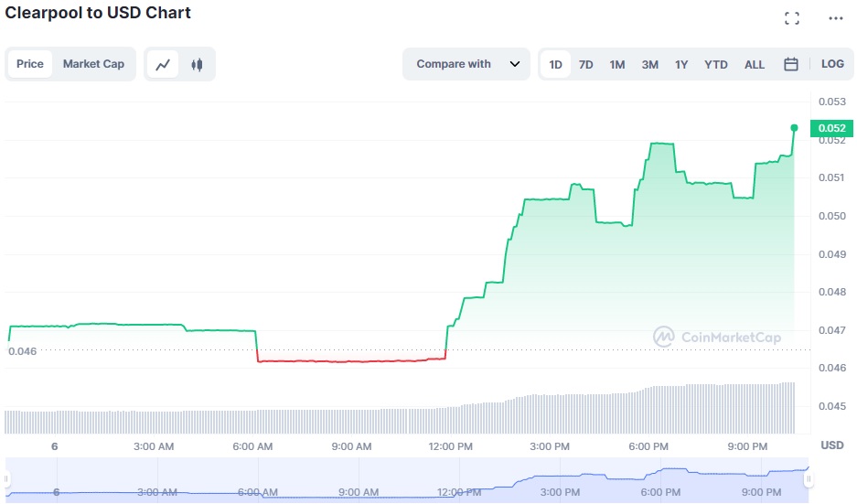857x504 pixels.
Task: Select the Price tab
Action: (x=30, y=64)
